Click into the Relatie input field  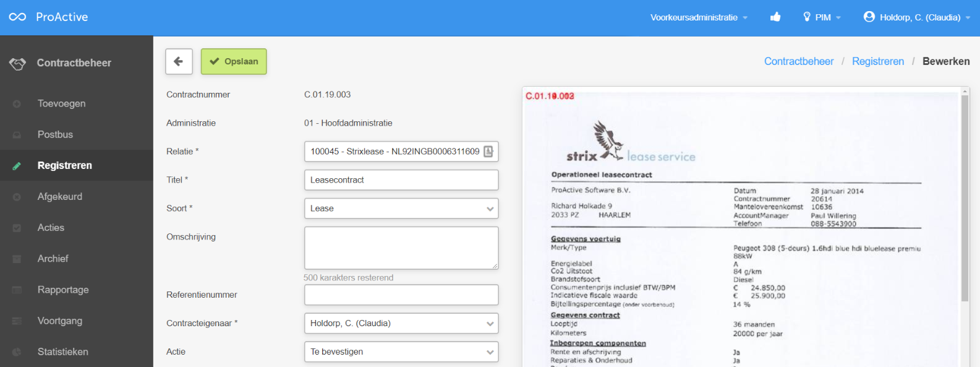click(401, 152)
